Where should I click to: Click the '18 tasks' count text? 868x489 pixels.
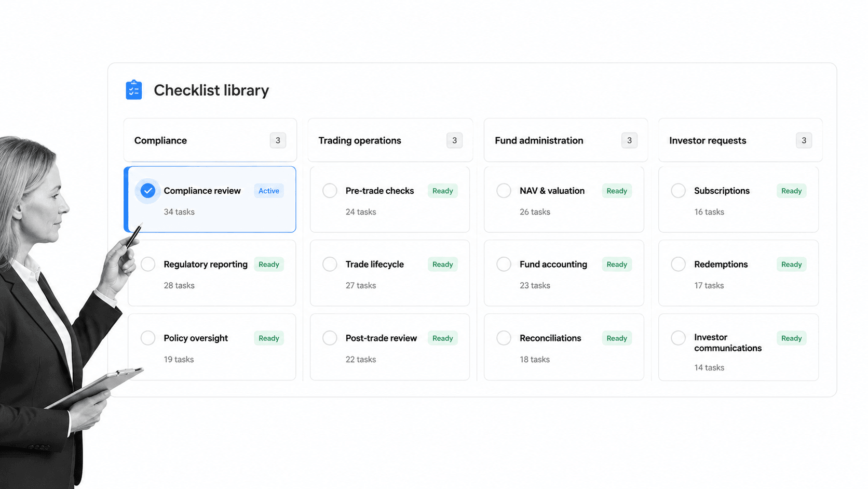click(535, 359)
